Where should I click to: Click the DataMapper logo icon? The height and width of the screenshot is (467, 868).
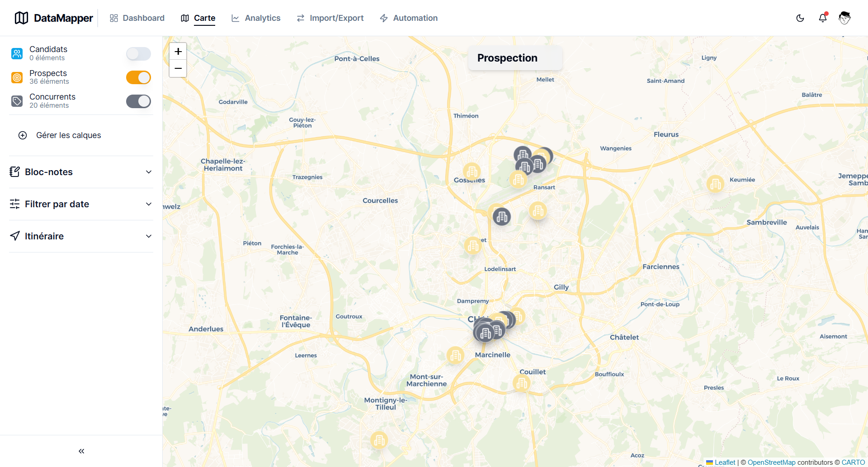[x=21, y=18]
